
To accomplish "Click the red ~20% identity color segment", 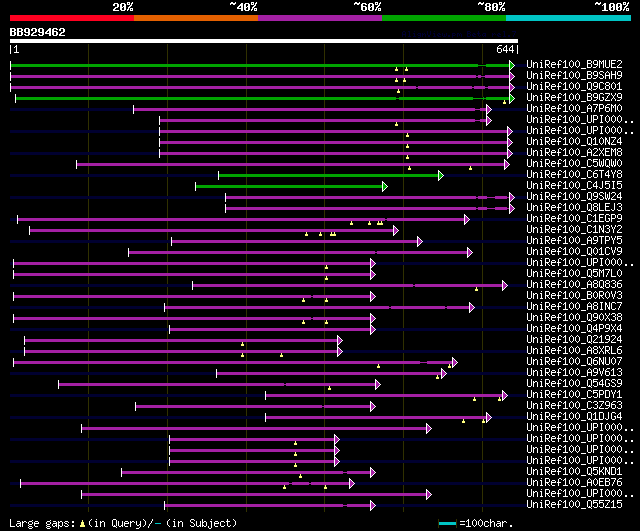I will [72, 18].
